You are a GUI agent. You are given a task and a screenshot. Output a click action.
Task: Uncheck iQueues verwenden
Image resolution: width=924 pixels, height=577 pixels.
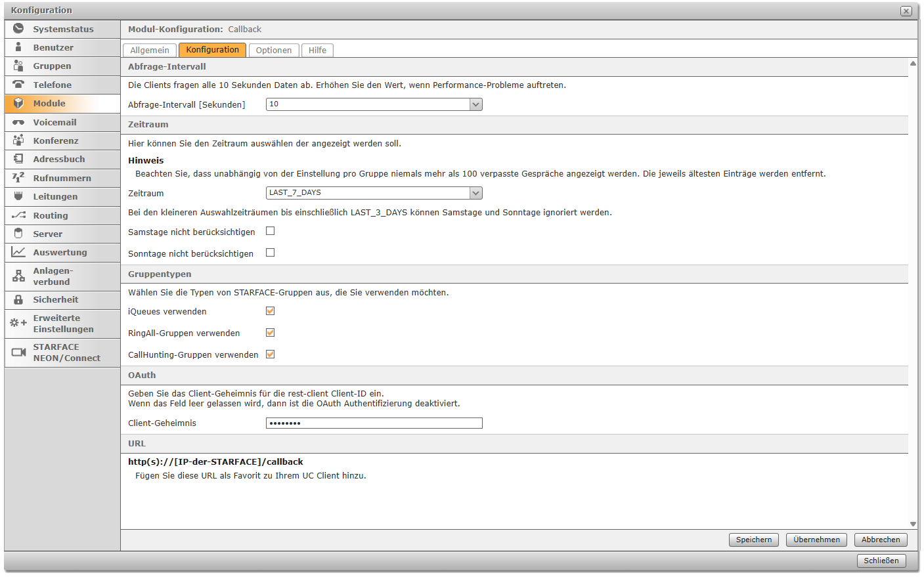270,311
